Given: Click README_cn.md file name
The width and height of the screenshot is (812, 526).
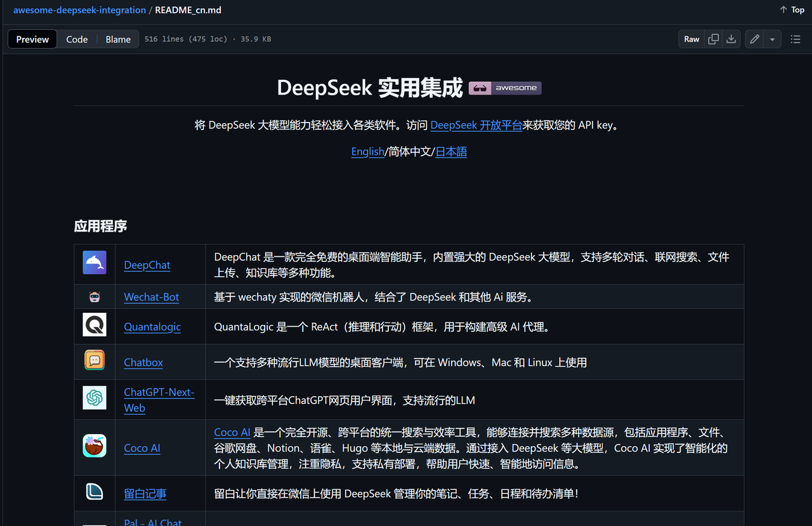Looking at the screenshot, I should pos(188,10).
